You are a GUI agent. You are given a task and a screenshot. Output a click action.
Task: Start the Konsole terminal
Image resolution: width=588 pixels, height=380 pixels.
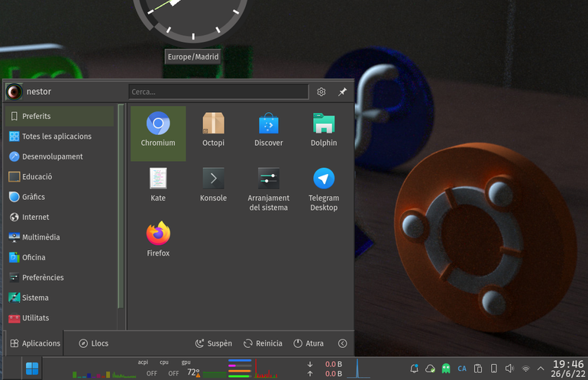213,185
